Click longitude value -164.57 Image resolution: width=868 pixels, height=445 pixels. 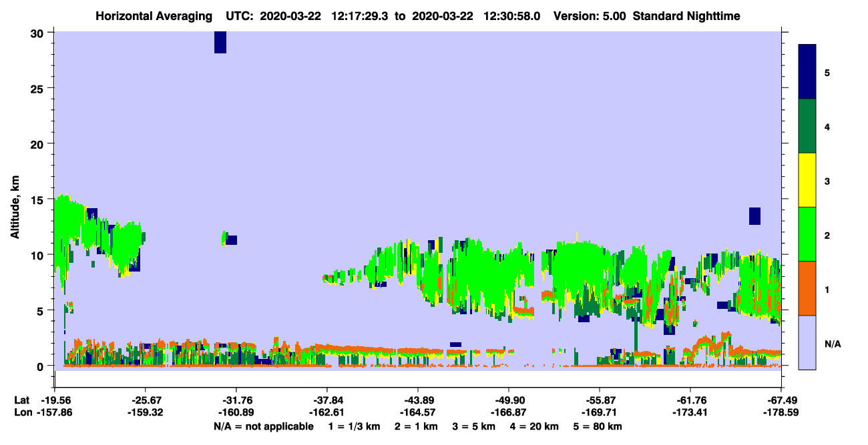tap(418, 413)
